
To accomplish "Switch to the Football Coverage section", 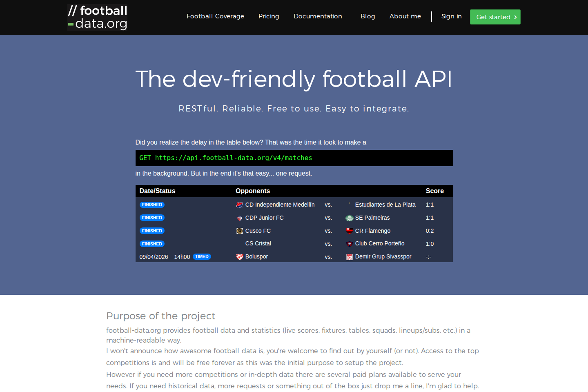I will tap(215, 16).
